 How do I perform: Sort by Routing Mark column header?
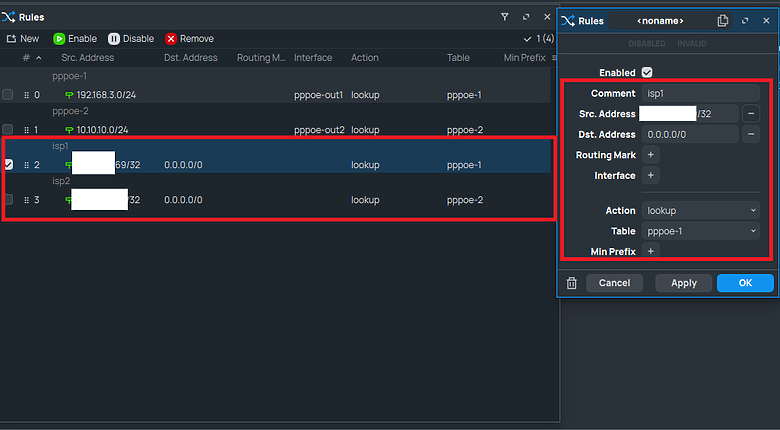click(261, 58)
